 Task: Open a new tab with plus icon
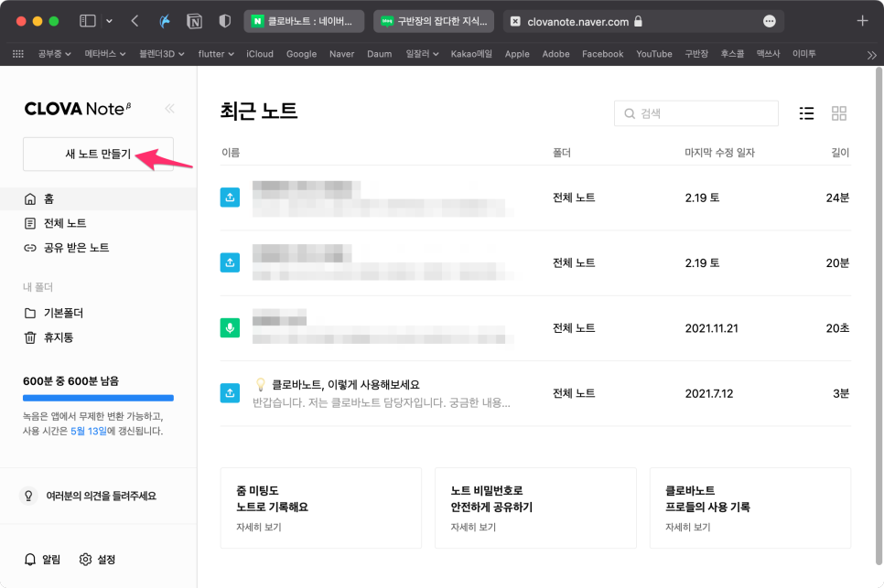[x=862, y=21]
